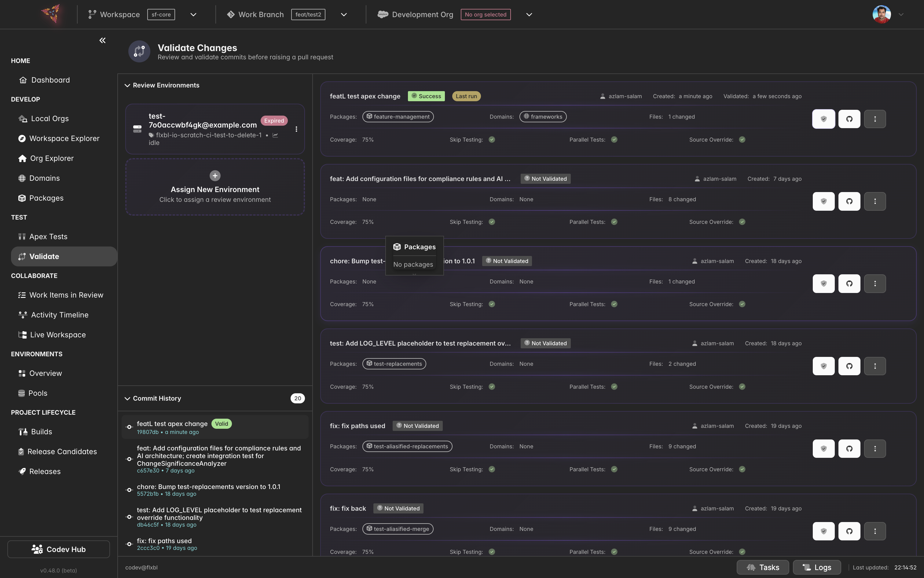
Task: Click the user avatar in top bar
Action: (x=882, y=15)
